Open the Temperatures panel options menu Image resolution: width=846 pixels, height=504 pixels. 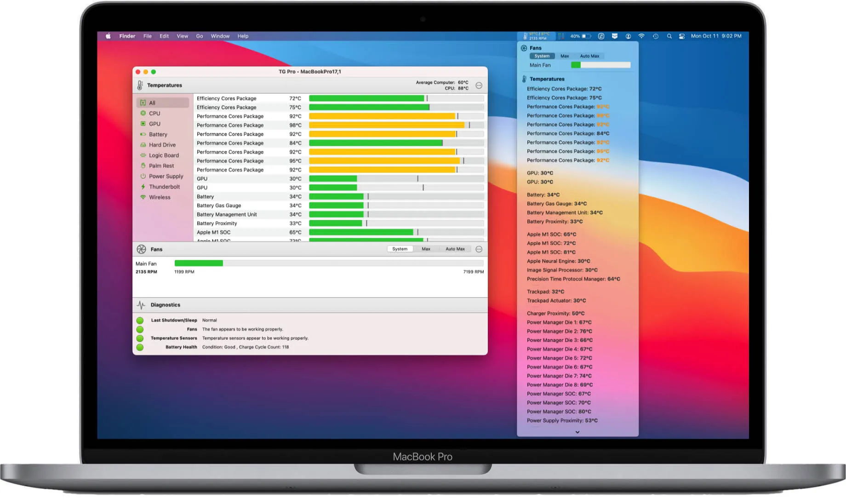point(479,85)
